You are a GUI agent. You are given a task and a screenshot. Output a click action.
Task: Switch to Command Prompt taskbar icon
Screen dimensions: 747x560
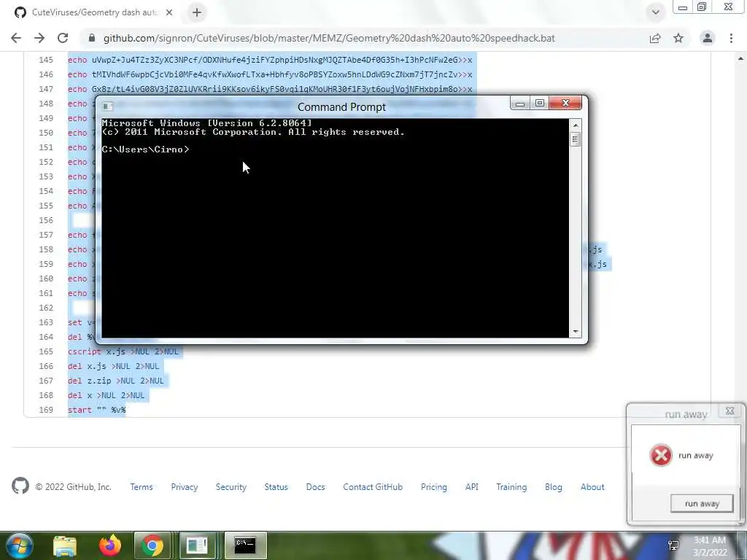pos(245,545)
